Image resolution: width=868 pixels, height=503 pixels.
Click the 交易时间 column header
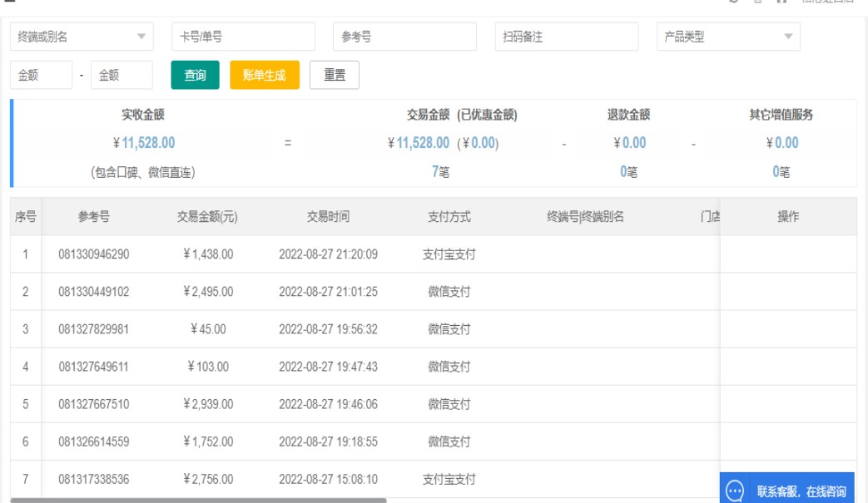click(328, 217)
